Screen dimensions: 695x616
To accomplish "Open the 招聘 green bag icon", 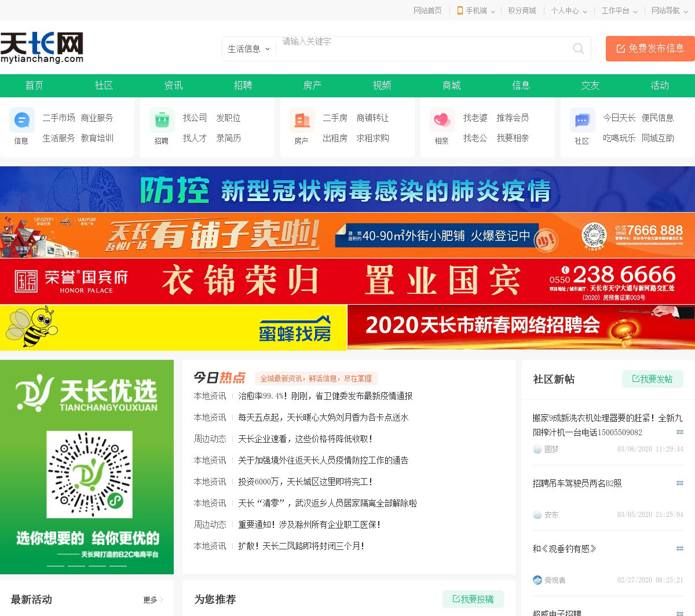I will (162, 120).
